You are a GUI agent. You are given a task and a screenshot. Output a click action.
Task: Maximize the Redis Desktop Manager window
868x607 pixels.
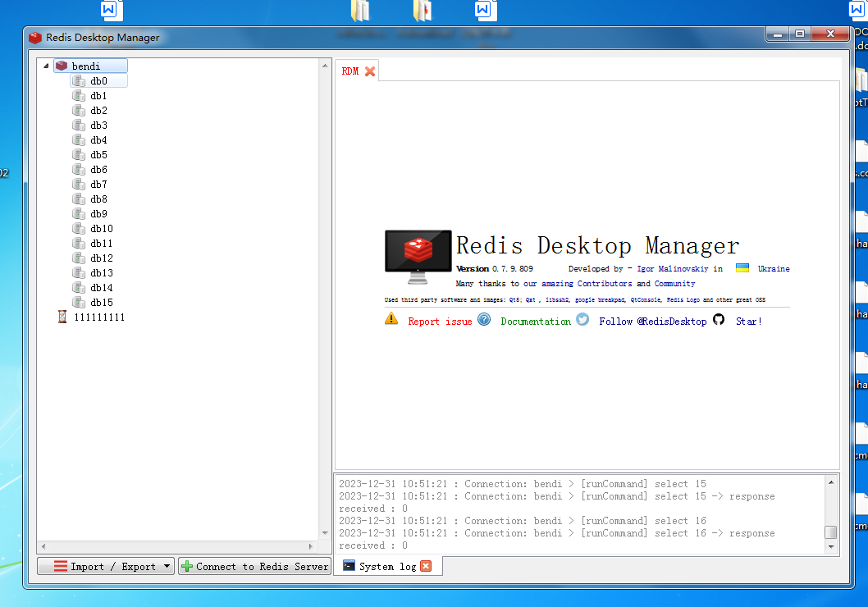[x=799, y=34]
